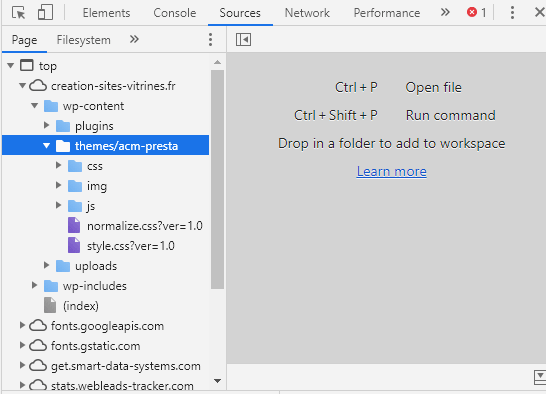546x394 pixels.
Task: Expand the get.smart-data-systems.com domain arrow
Action: [x=22, y=365]
